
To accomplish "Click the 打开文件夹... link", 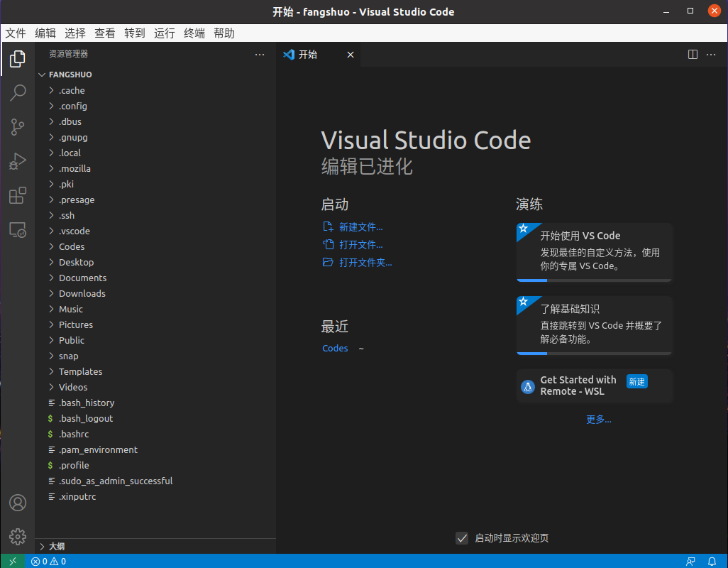I will 365,263.
